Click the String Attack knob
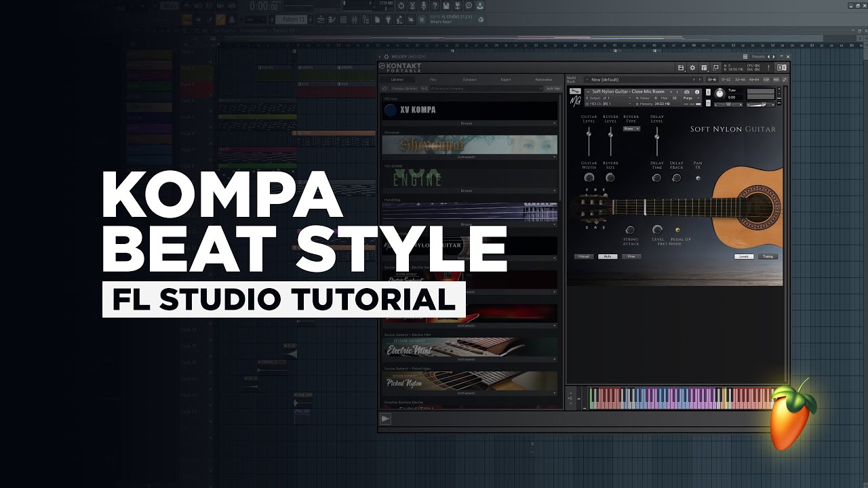 pyautogui.click(x=630, y=230)
